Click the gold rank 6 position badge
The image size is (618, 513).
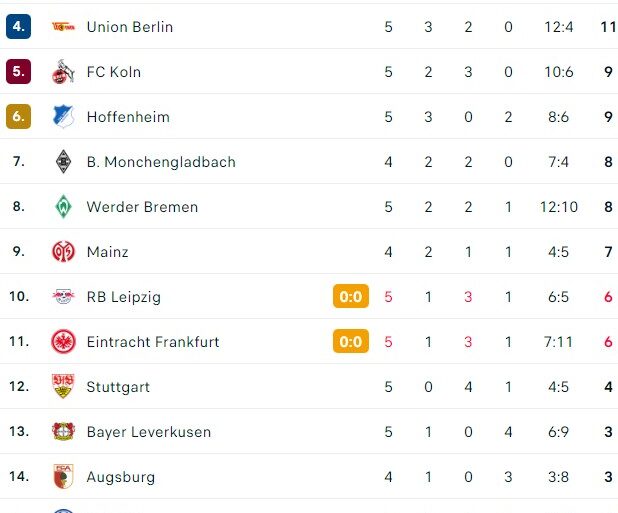tap(18, 117)
